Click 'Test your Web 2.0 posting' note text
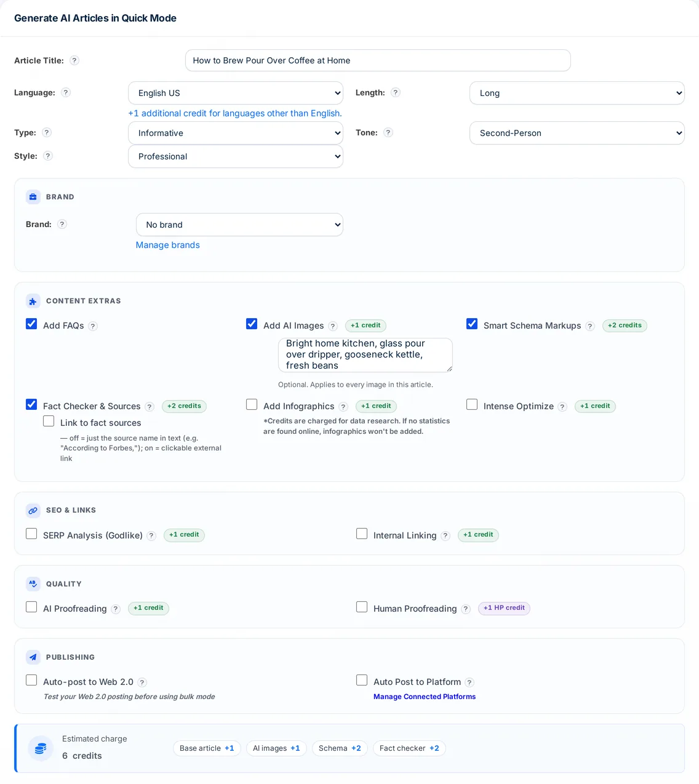The image size is (699, 784). click(x=129, y=697)
